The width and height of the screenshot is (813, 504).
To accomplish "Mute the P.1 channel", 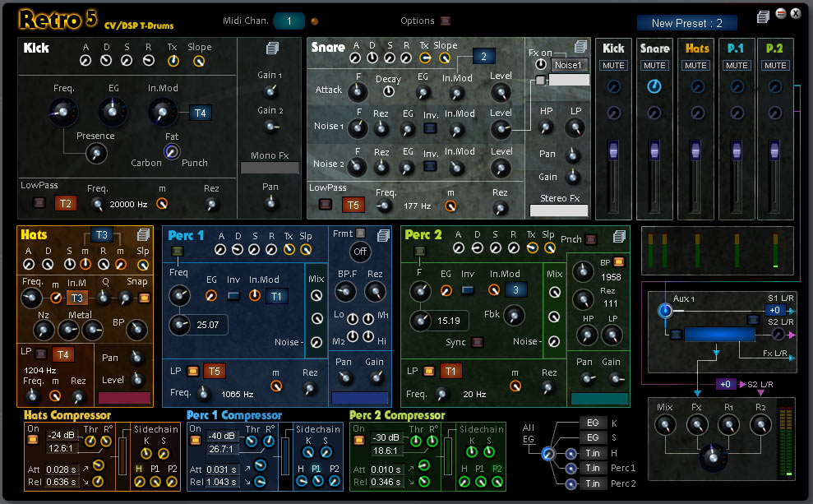I will coord(737,65).
